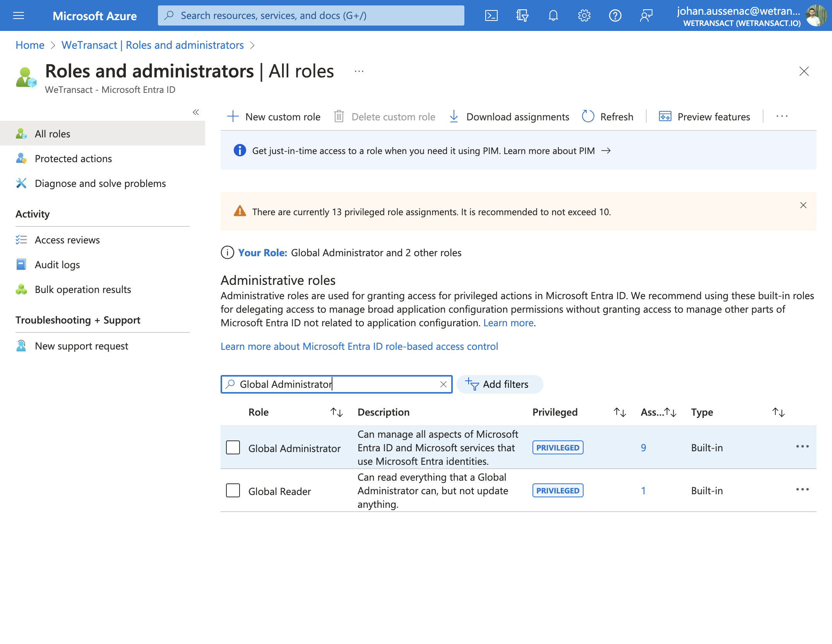Screen dimensions: 832x644
Task: Sort by Type column arrows
Action: [779, 412]
